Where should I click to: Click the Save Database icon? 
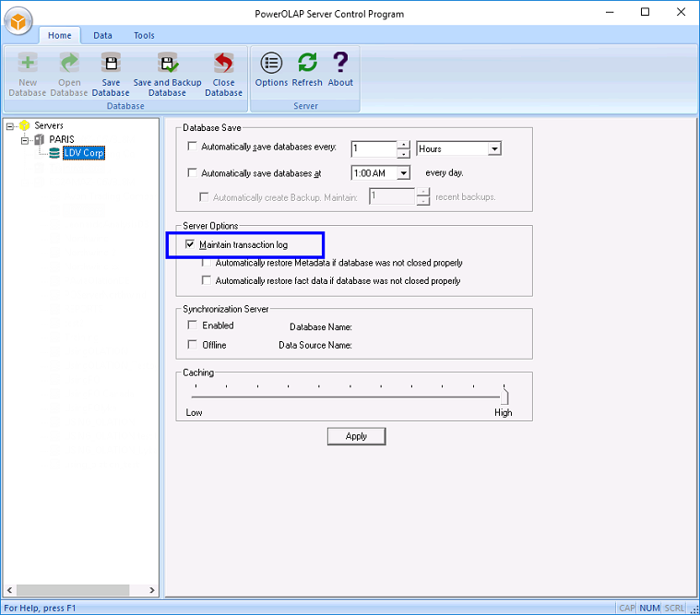tap(111, 65)
